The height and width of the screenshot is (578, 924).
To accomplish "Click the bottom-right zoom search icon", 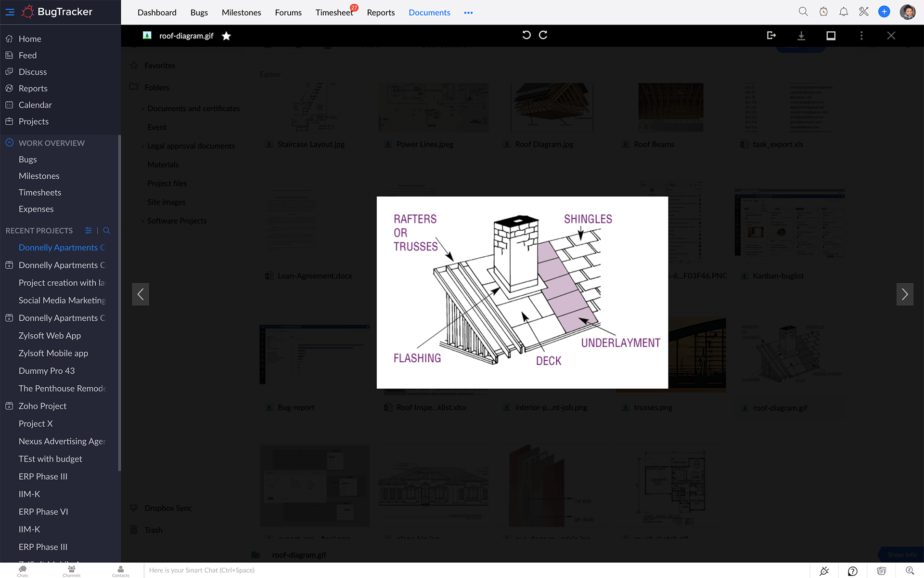I will click(910, 571).
